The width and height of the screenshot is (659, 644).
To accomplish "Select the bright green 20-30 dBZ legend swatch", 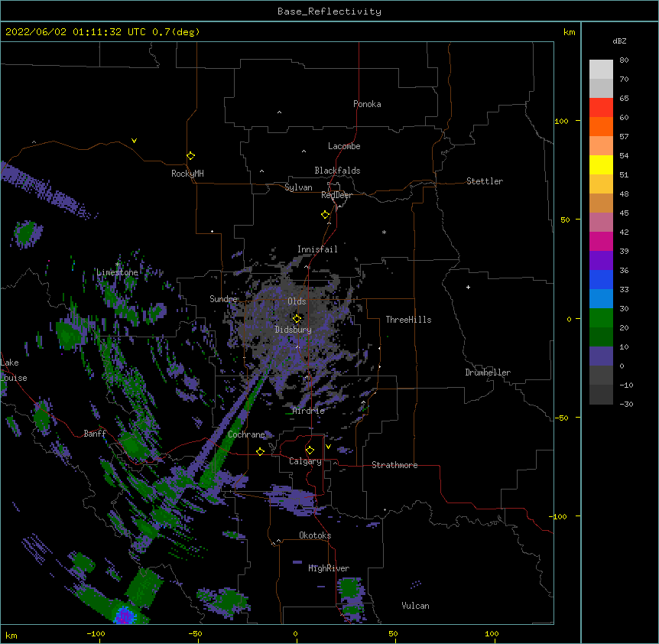I will [x=601, y=318].
